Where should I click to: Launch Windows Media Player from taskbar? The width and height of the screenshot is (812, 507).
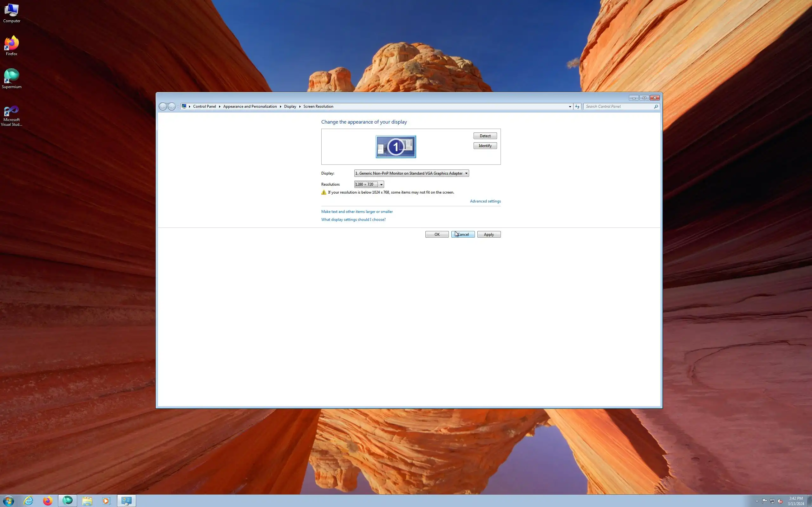tap(106, 501)
